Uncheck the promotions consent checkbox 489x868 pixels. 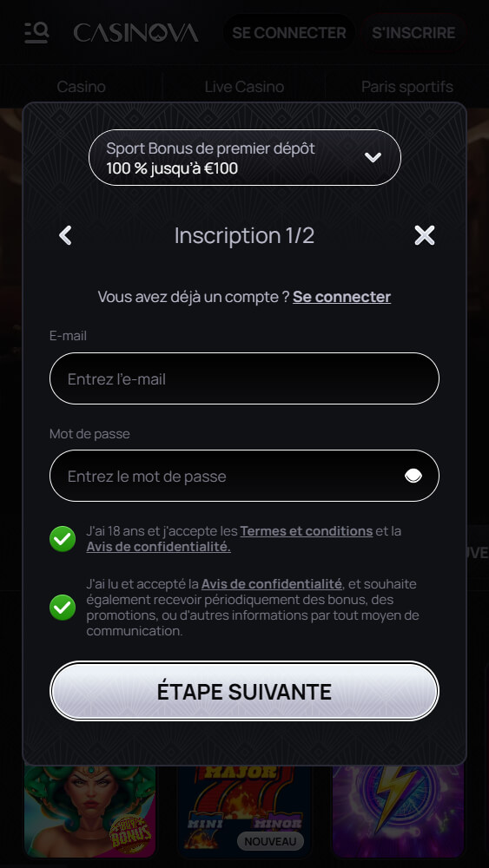pyautogui.click(x=63, y=608)
